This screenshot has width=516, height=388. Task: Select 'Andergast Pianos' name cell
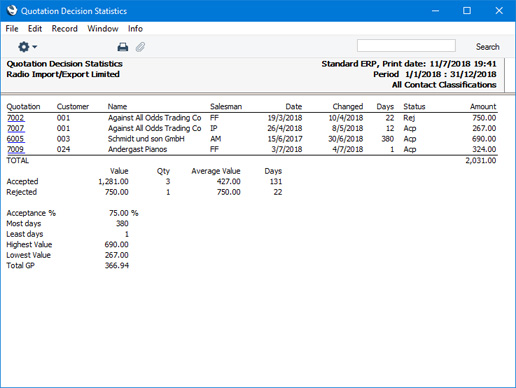pyautogui.click(x=137, y=149)
